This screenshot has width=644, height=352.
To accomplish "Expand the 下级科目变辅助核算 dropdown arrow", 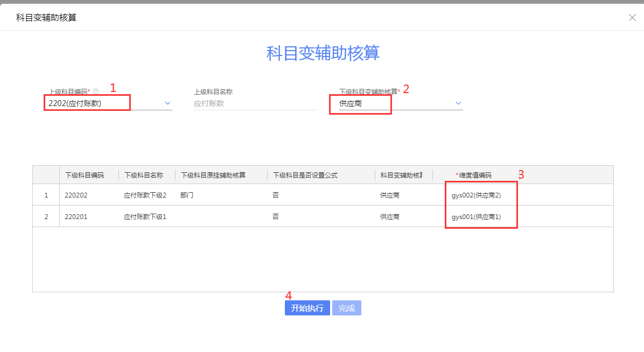I will click(x=458, y=103).
